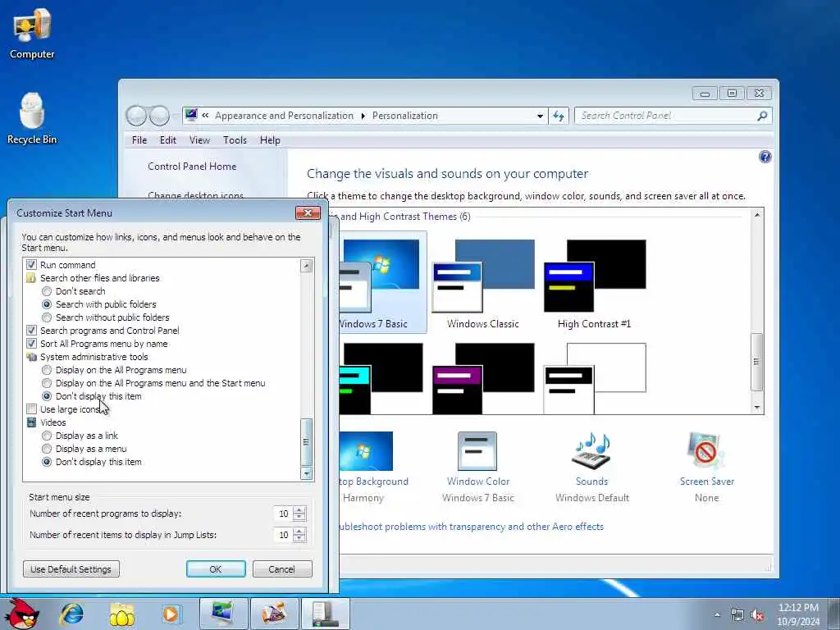Enable the Use large icons checkbox

(x=32, y=409)
